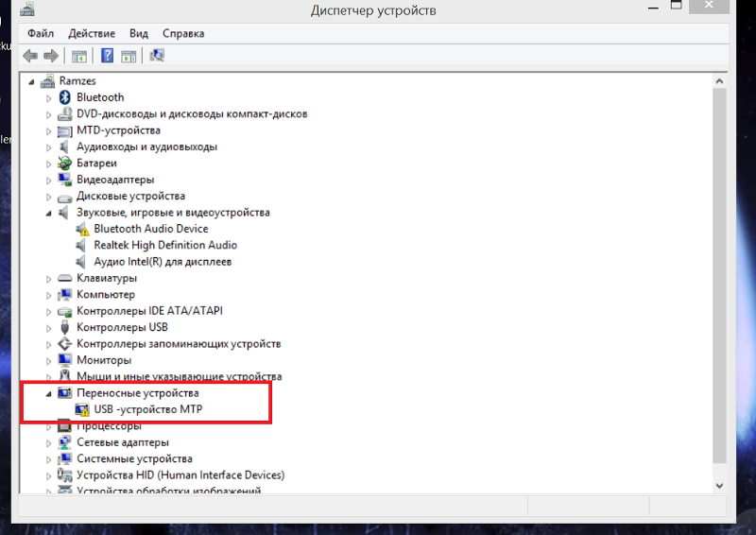Click the vertical scrollbar thumb
756x535 pixels.
719,275
